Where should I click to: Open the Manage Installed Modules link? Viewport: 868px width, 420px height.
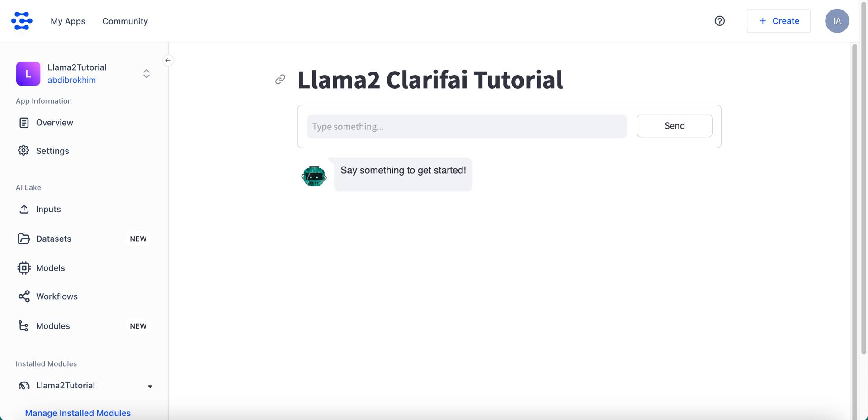(x=78, y=413)
